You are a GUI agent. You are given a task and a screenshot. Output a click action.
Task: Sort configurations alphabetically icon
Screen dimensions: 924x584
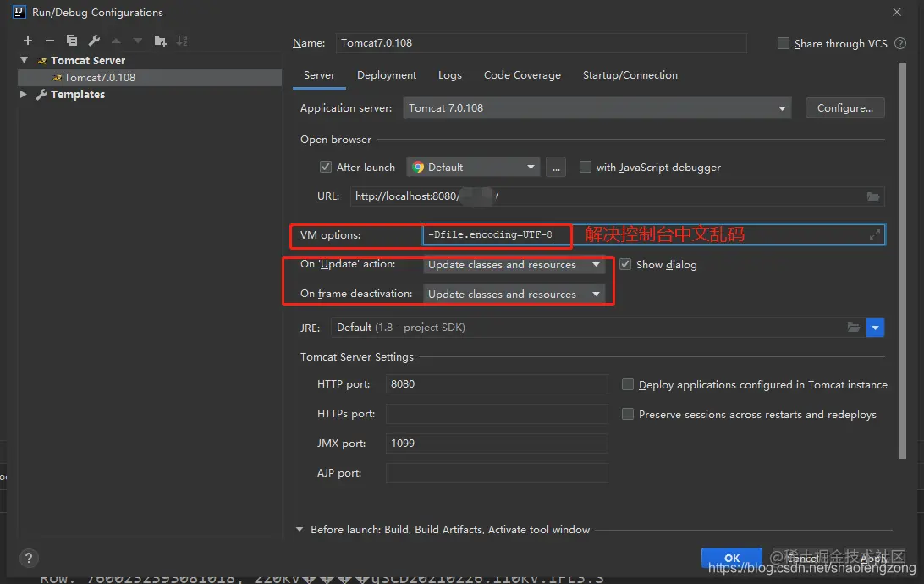point(182,41)
